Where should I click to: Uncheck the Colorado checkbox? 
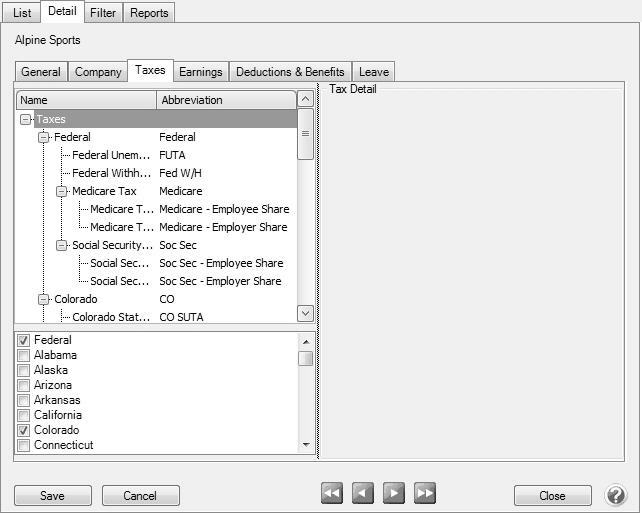click(23, 431)
